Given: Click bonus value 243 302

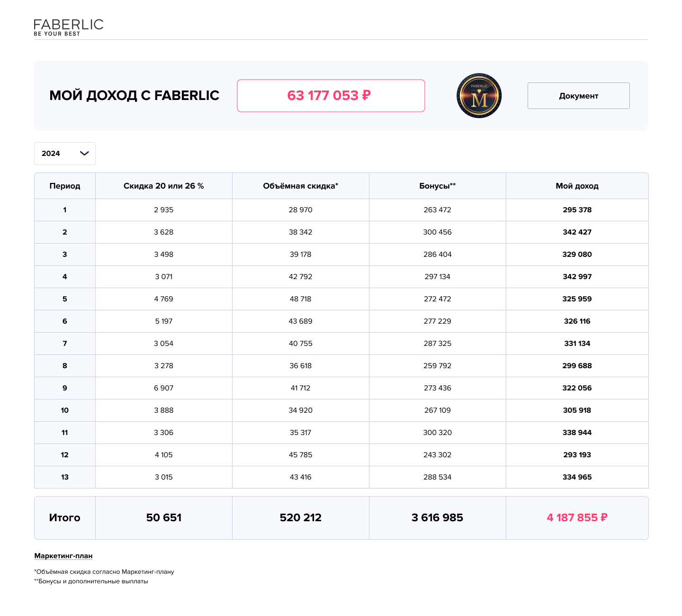Looking at the screenshot, I should click(438, 455).
